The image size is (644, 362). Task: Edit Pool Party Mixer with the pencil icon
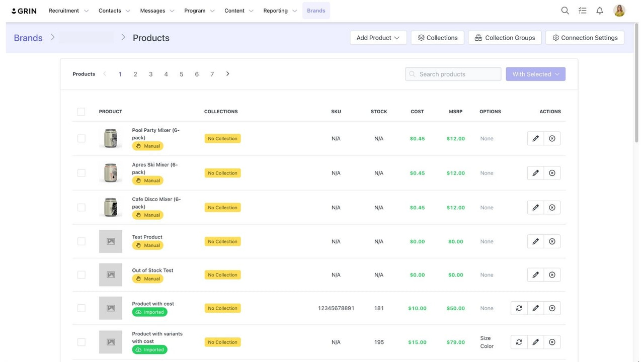535,138
